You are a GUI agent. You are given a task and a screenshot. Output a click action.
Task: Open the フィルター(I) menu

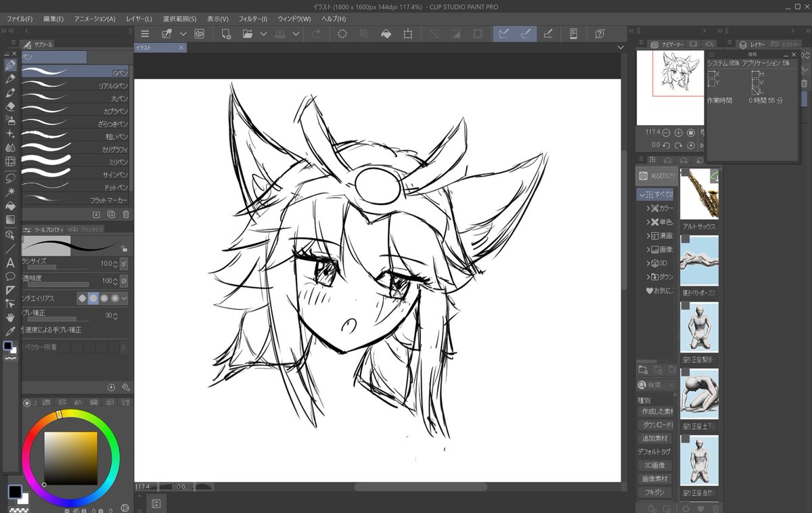coord(252,19)
